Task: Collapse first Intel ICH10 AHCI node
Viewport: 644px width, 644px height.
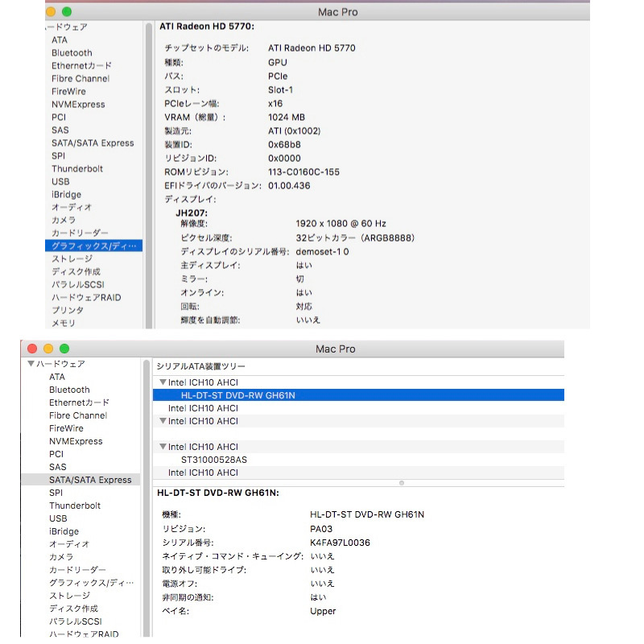Action: point(163,382)
